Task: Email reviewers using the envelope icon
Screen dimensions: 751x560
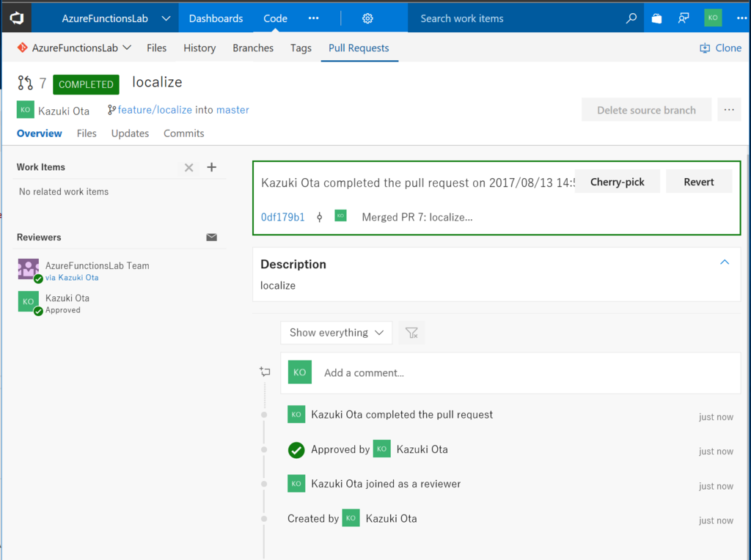Action: click(x=212, y=237)
